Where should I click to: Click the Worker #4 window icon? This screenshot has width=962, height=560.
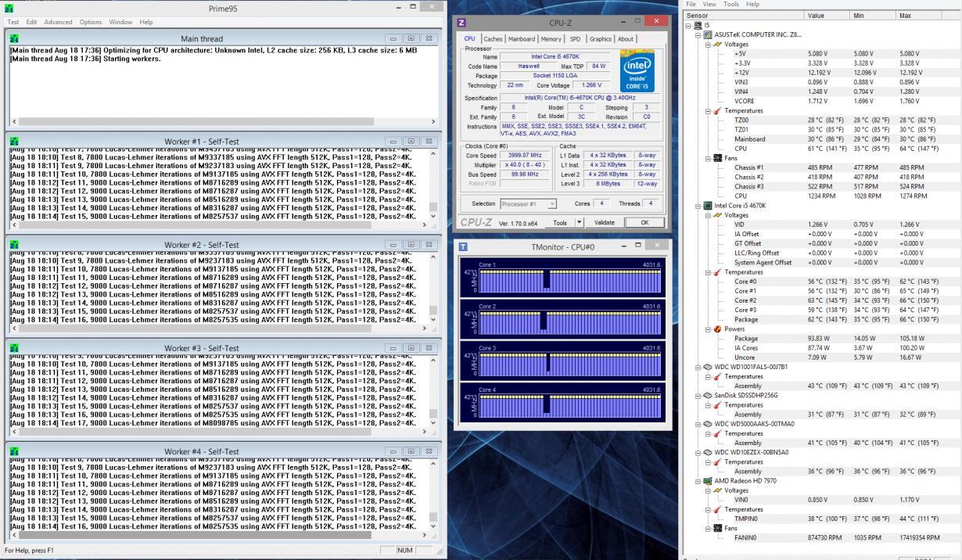13,451
